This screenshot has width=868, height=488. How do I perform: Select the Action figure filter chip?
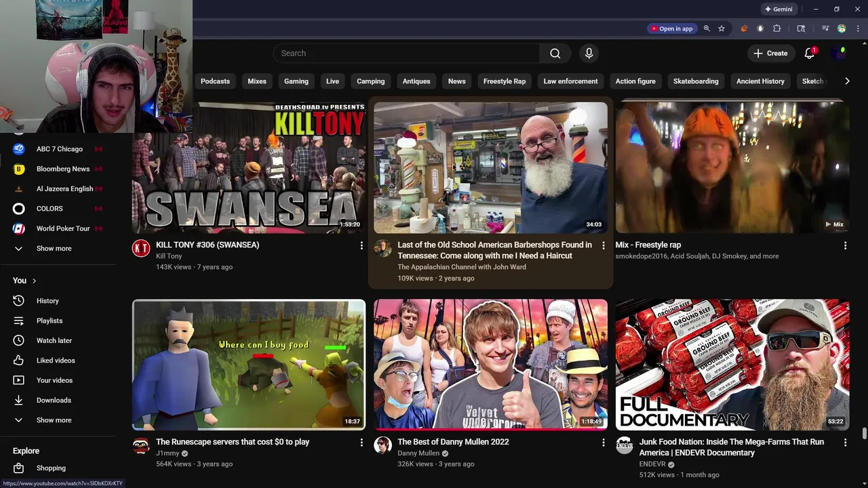pos(635,81)
